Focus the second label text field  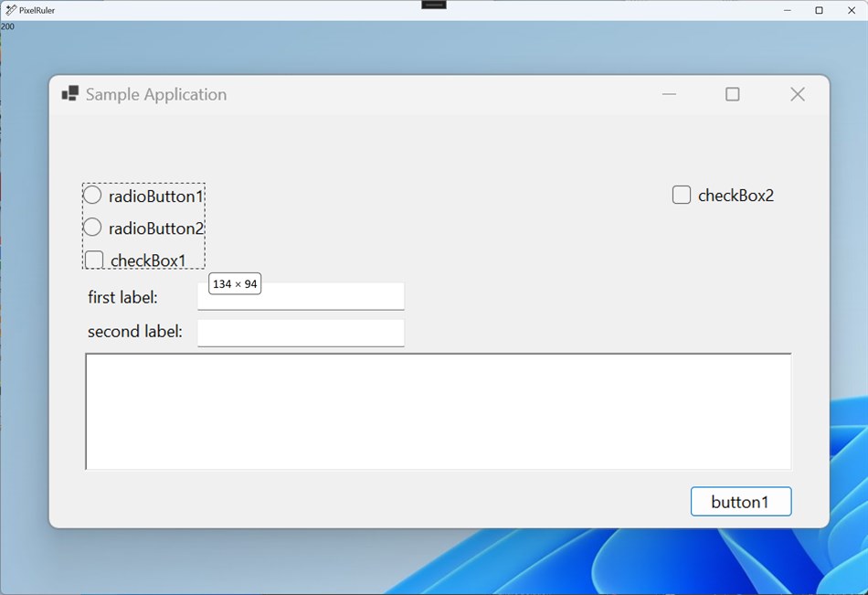pyautogui.click(x=301, y=333)
